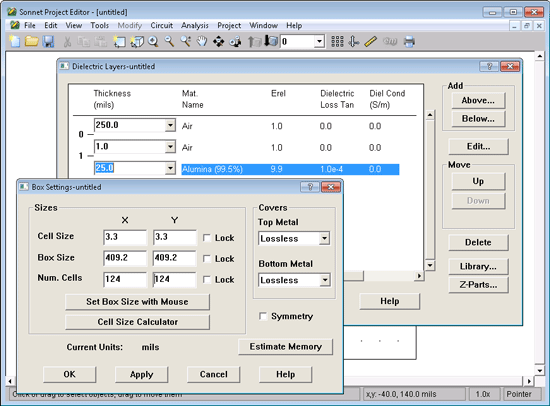The width and height of the screenshot is (550, 406).
Task: Open the Project menu
Action: [x=229, y=25]
